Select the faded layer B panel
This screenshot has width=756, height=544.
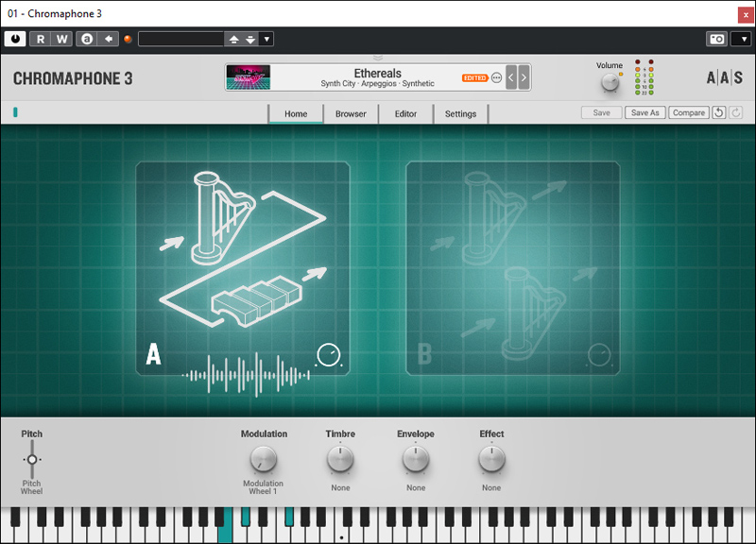[513, 268]
